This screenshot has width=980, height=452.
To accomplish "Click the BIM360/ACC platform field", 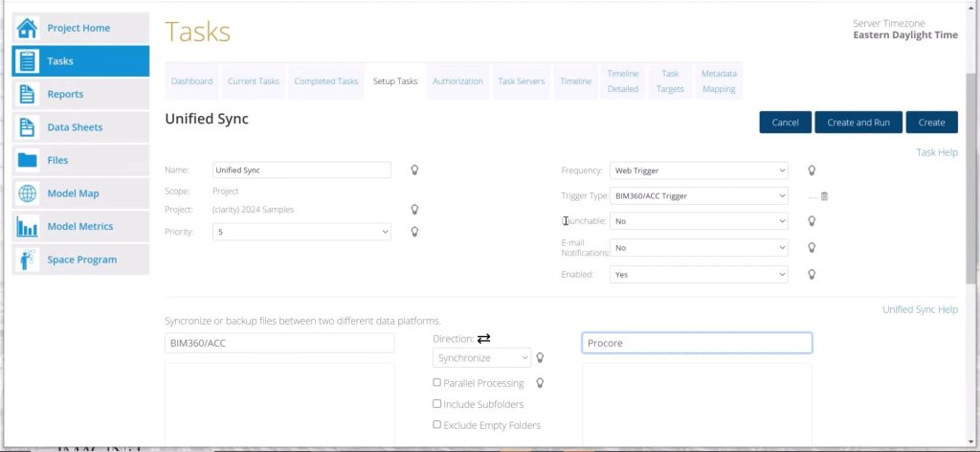I will click(x=279, y=343).
